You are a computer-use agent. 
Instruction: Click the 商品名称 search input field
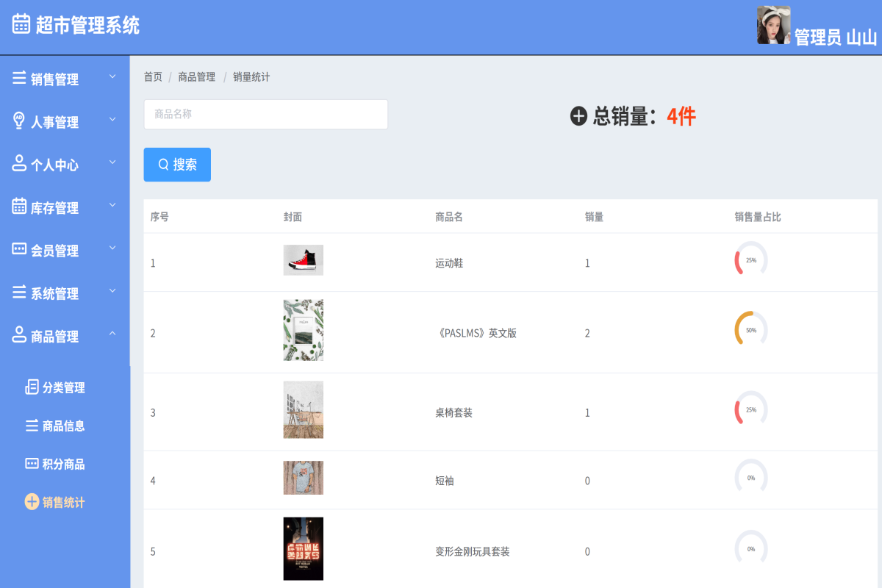[266, 114]
